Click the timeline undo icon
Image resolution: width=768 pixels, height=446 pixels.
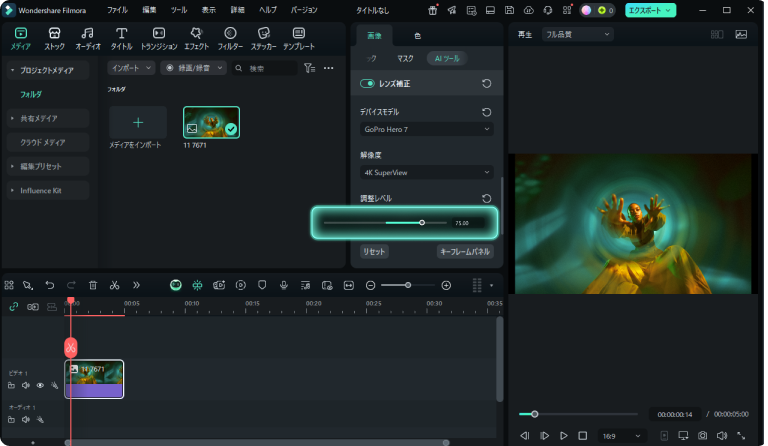(x=49, y=285)
